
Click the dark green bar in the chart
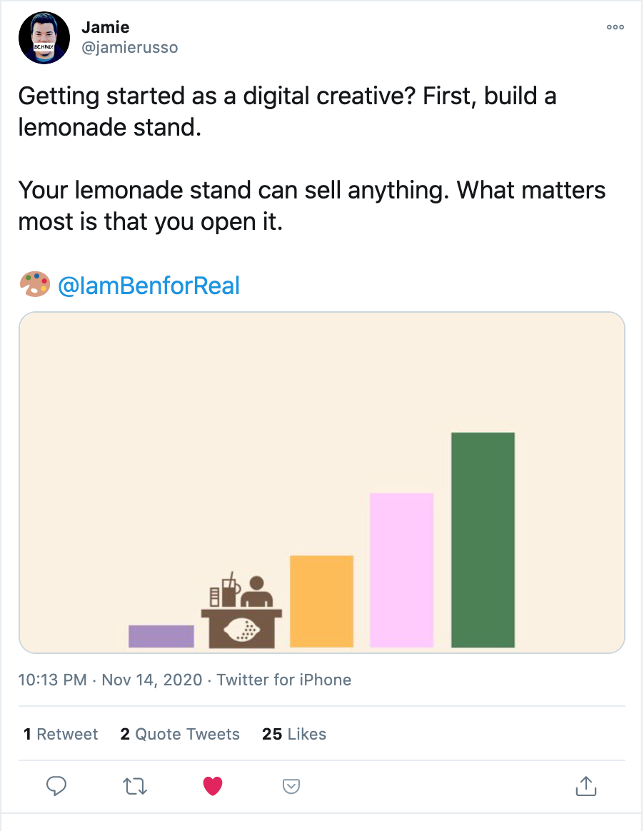(x=483, y=540)
